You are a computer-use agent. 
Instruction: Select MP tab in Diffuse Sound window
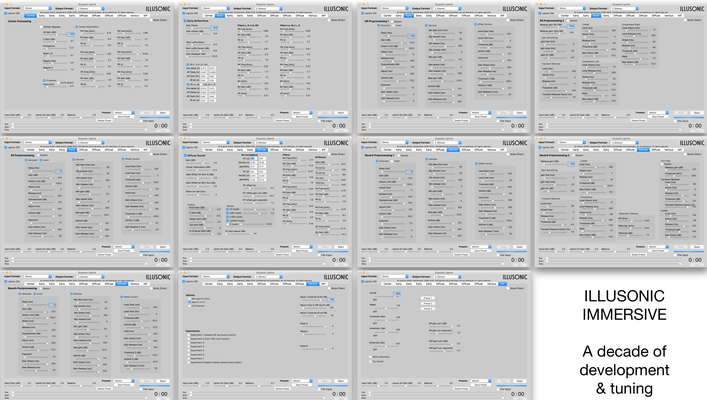tap(324, 150)
